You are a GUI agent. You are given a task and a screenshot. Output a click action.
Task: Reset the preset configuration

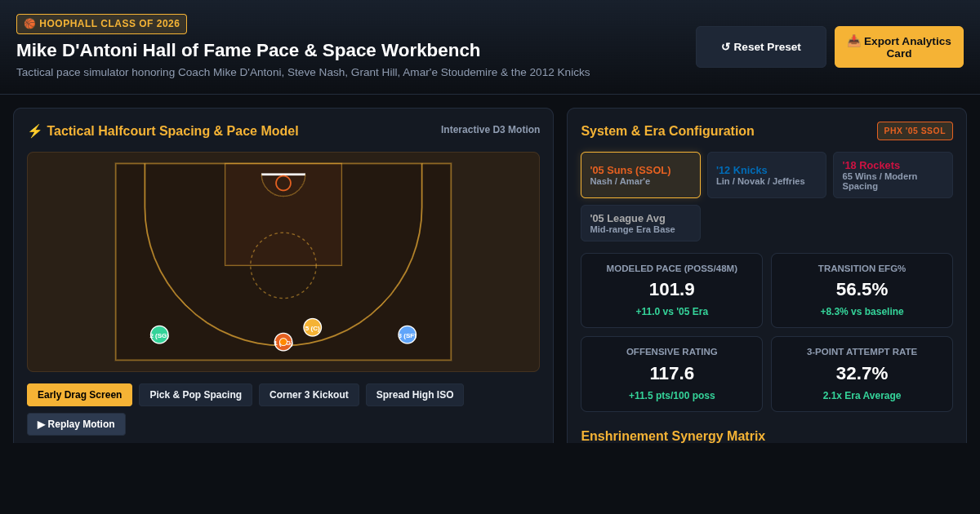[761, 47]
